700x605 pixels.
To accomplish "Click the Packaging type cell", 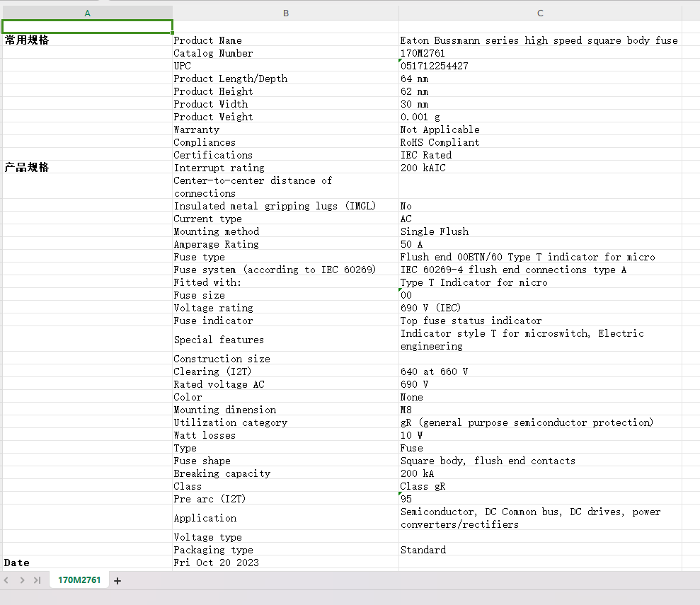I will point(286,550).
